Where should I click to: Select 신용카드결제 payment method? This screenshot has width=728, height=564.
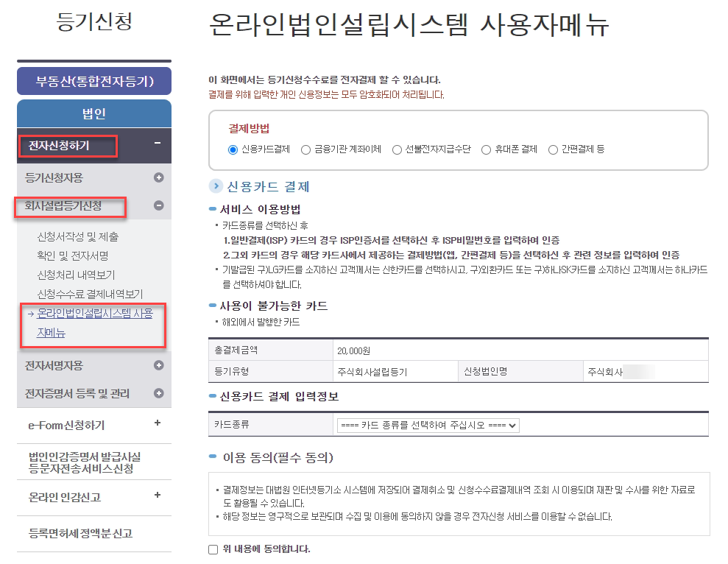click(233, 149)
